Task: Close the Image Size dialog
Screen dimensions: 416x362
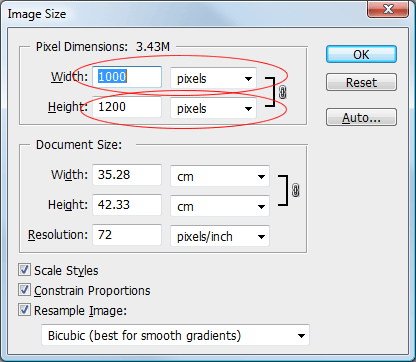Action: 388,9
